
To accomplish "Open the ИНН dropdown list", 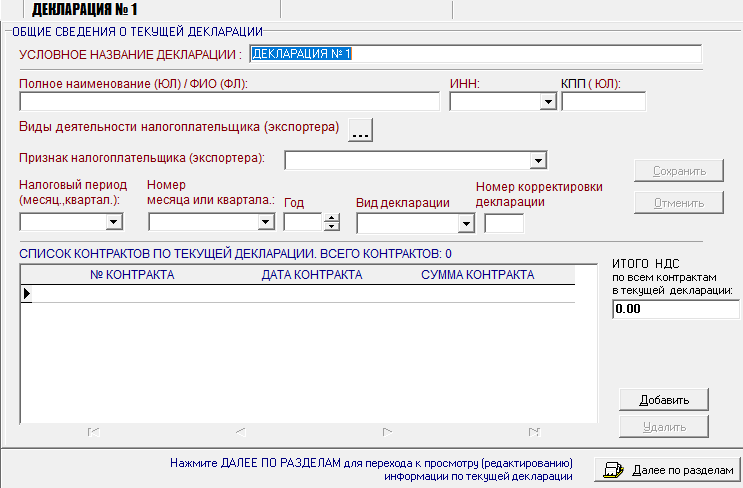I will (547, 101).
